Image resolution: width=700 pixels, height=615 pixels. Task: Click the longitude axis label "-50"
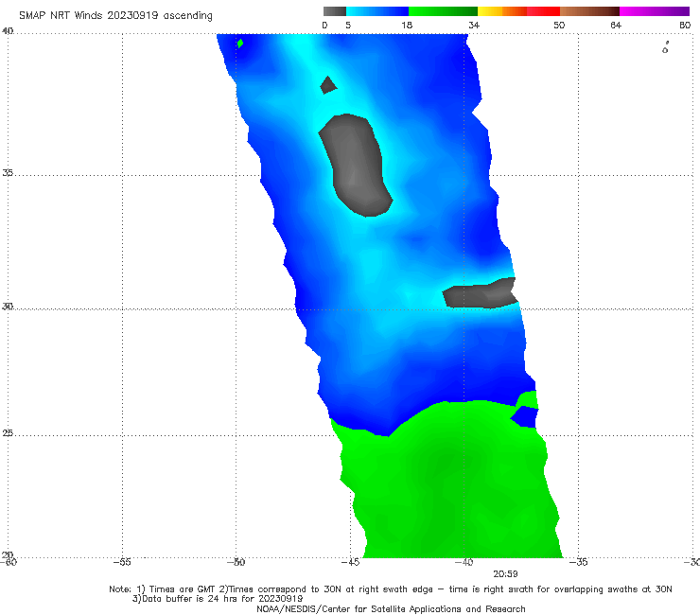pos(236,562)
